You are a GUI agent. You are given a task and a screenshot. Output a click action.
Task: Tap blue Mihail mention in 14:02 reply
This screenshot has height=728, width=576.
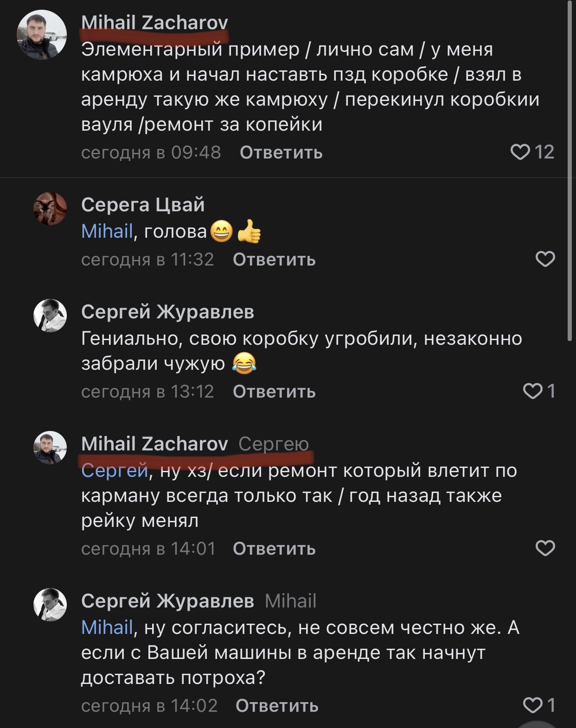[x=107, y=627]
